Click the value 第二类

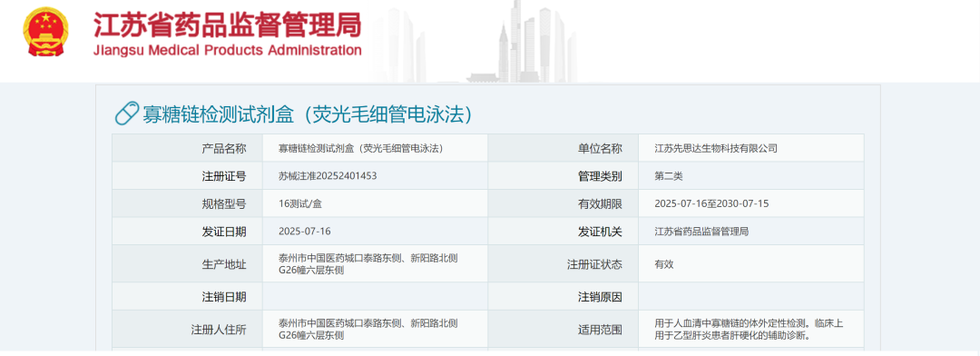[x=668, y=176]
